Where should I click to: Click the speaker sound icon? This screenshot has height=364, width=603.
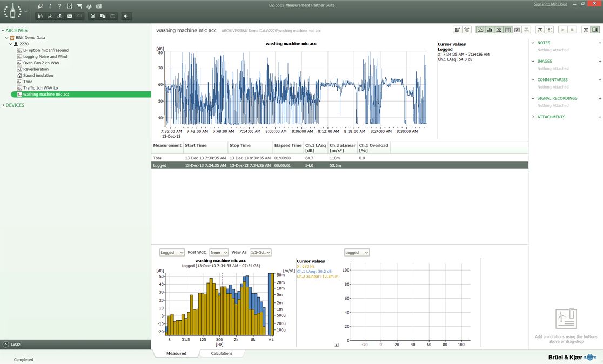click(126, 16)
